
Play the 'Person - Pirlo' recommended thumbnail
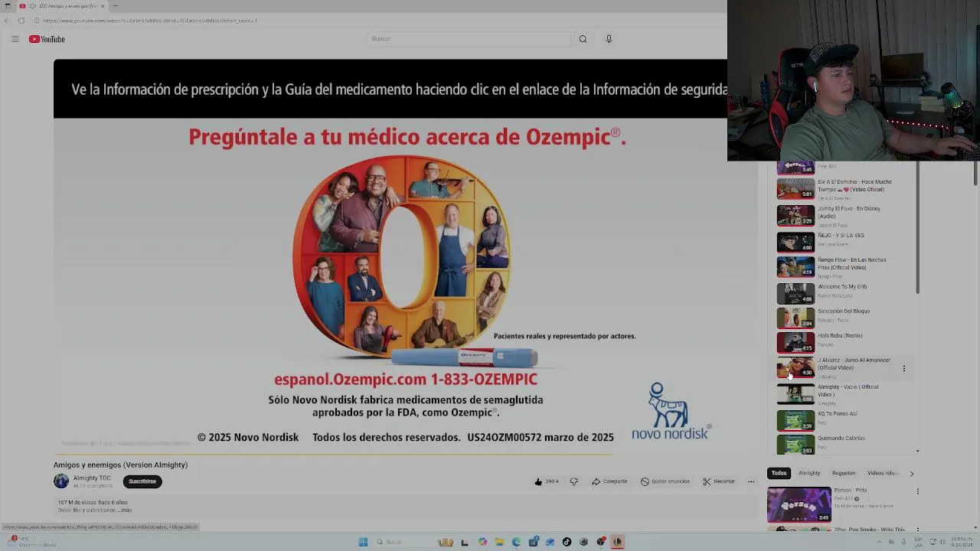(799, 504)
